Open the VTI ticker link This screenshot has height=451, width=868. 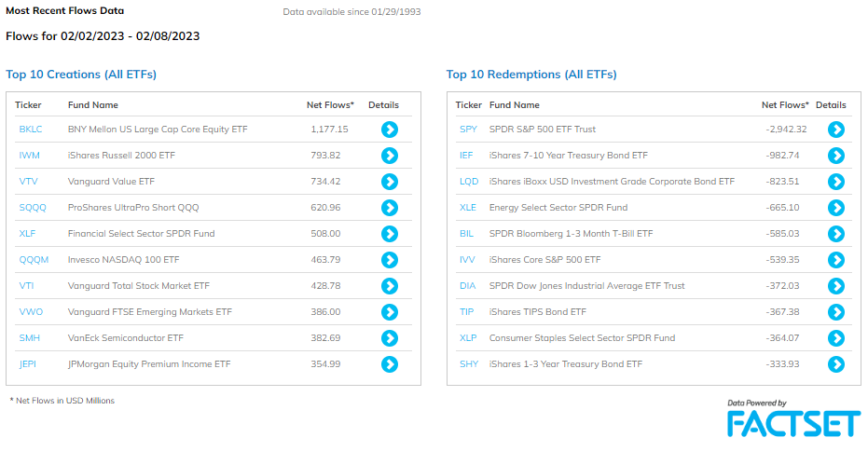[26, 286]
